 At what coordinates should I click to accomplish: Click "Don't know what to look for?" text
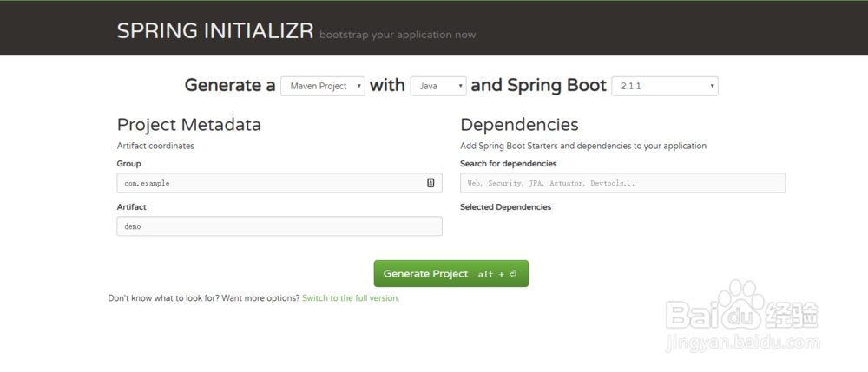[x=163, y=298]
